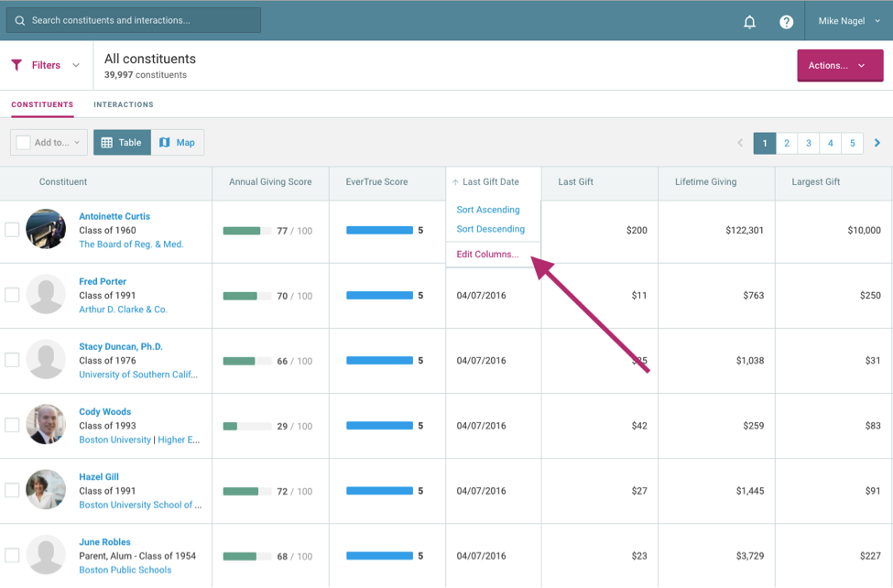This screenshot has height=588, width=893.
Task: Go to page 3
Action: tap(808, 143)
